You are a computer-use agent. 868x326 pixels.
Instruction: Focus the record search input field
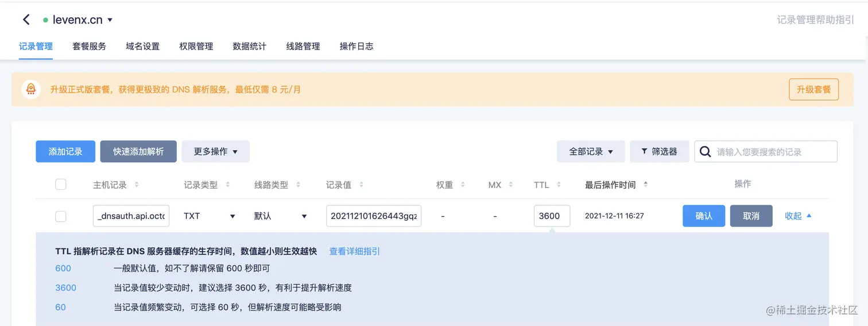(766, 152)
